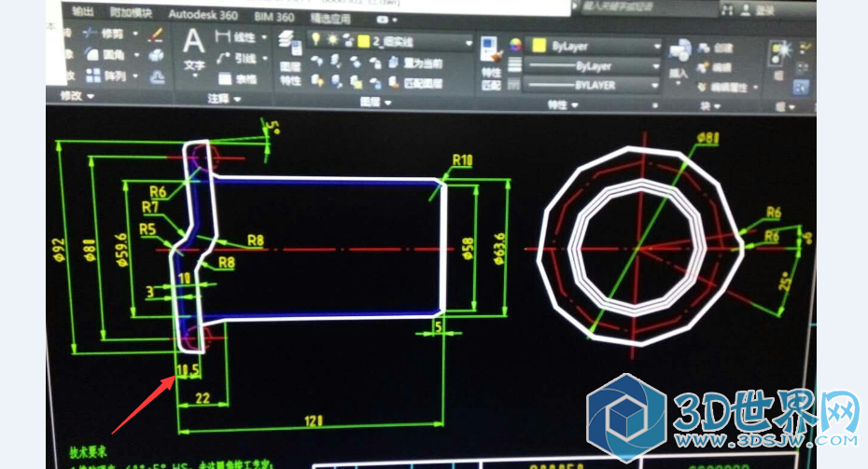Expand the Modify (修改) panel
Screen dimensions: 868x469
(x=77, y=96)
